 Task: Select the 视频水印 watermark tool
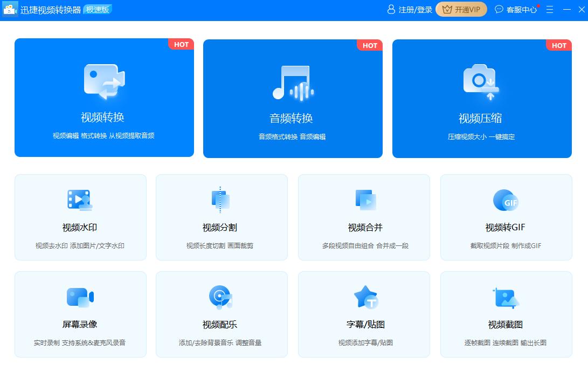coord(80,217)
